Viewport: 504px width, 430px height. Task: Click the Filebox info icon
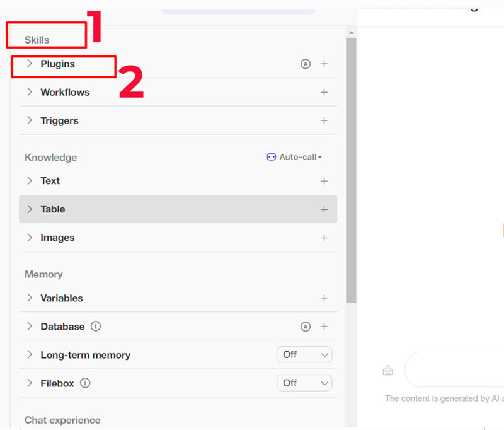click(x=85, y=383)
